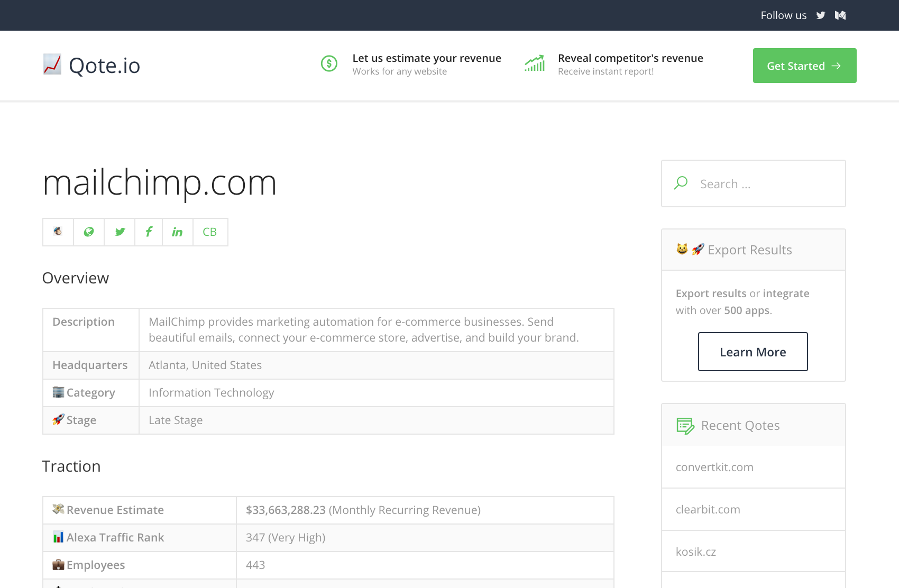Image resolution: width=899 pixels, height=588 pixels.
Task: Open 'Let us estimate your revenue' link
Action: [x=427, y=58]
